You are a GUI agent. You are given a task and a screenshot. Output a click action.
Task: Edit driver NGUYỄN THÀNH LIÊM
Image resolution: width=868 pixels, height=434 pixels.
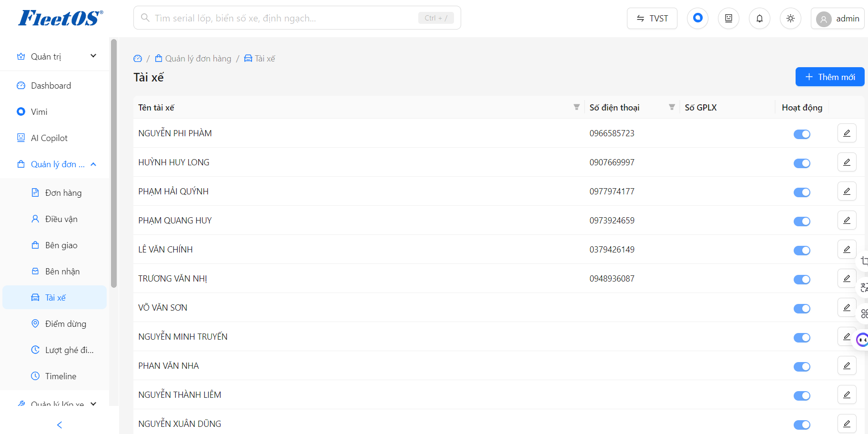[847, 394]
